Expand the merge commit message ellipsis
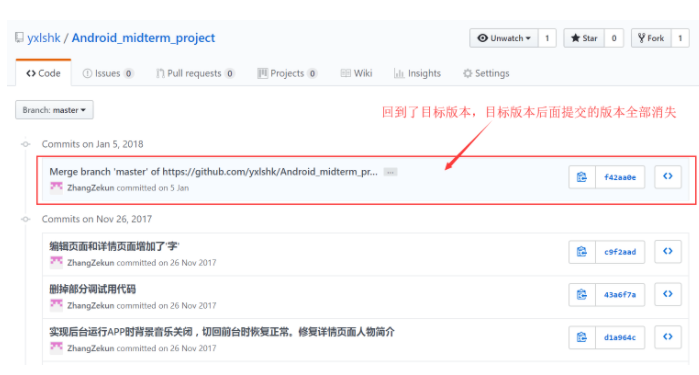The width and height of the screenshot is (699, 375). [x=391, y=172]
